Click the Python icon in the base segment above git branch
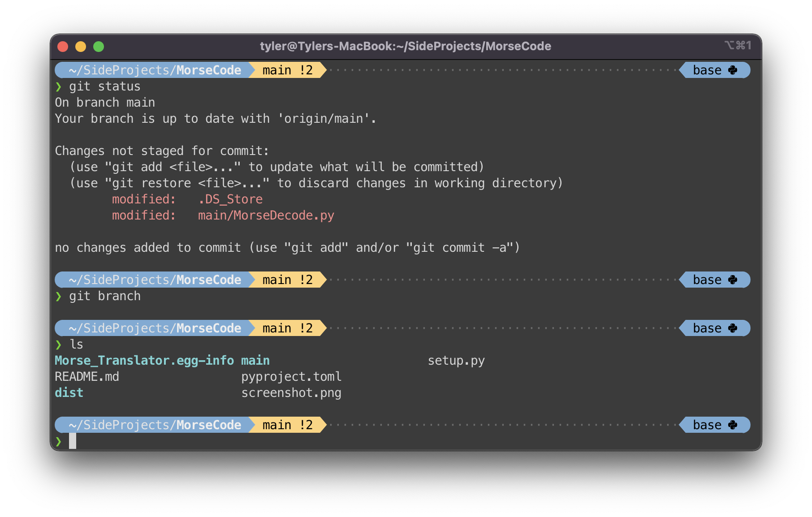Image resolution: width=812 pixels, height=517 pixels. (x=733, y=280)
